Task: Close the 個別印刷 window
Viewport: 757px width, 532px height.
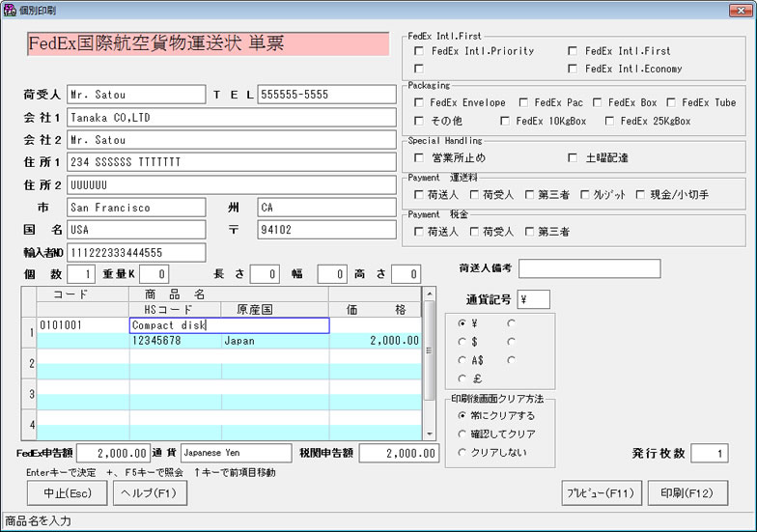Action: click(x=744, y=9)
